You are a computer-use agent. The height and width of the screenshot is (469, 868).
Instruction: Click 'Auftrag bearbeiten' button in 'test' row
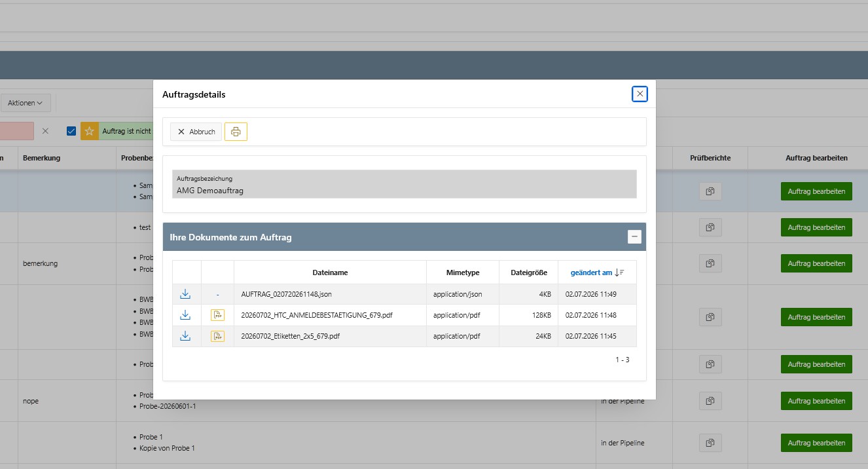(816, 227)
